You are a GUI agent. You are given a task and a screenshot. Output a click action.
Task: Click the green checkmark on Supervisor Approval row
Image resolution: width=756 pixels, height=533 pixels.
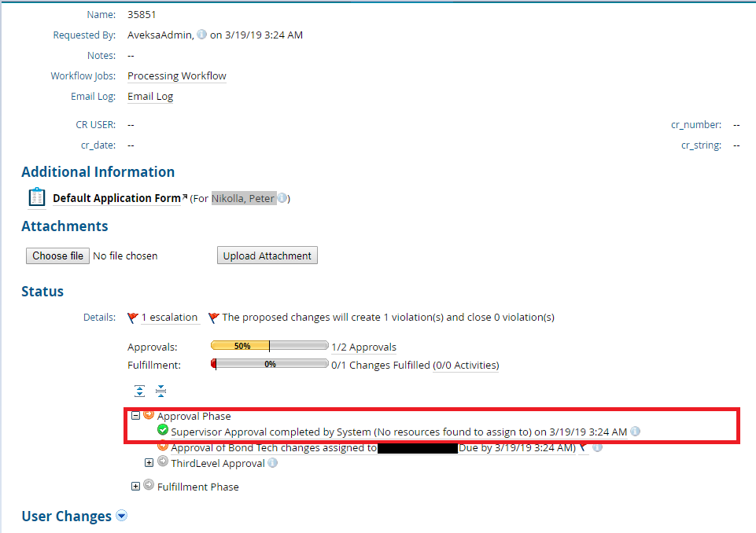pos(162,430)
